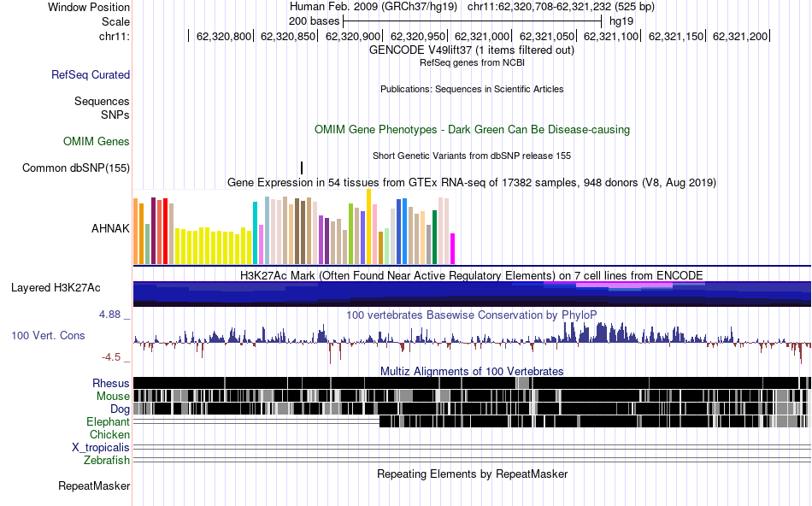Viewport: 812px width, 506px height.
Task: Select the X_tropicalis alignment row label
Action: (101, 448)
